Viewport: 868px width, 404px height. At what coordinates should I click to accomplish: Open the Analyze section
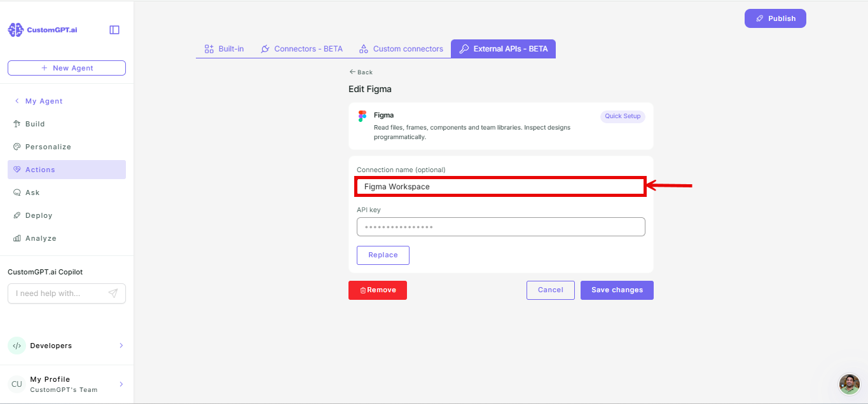coord(67,238)
